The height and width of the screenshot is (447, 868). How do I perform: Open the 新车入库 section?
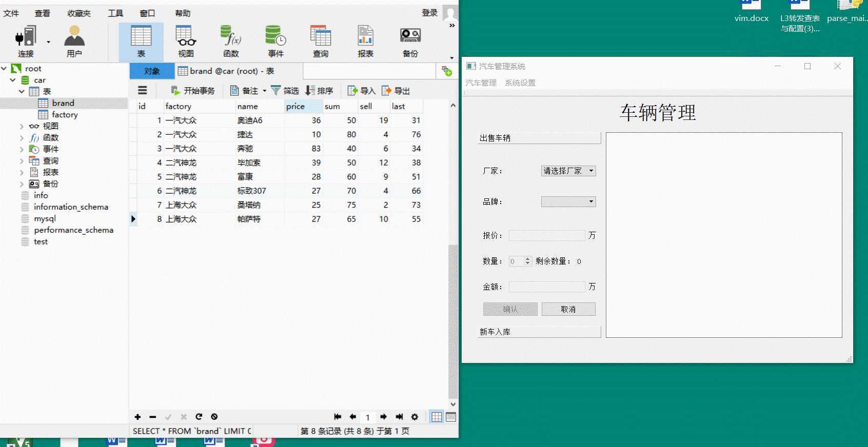click(x=539, y=332)
